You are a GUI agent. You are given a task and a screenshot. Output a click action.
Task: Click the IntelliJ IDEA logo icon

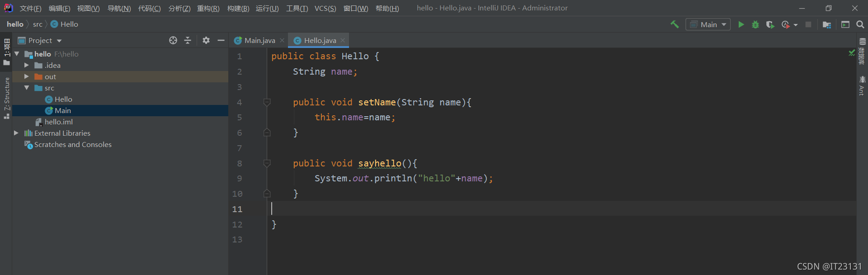[x=8, y=8]
